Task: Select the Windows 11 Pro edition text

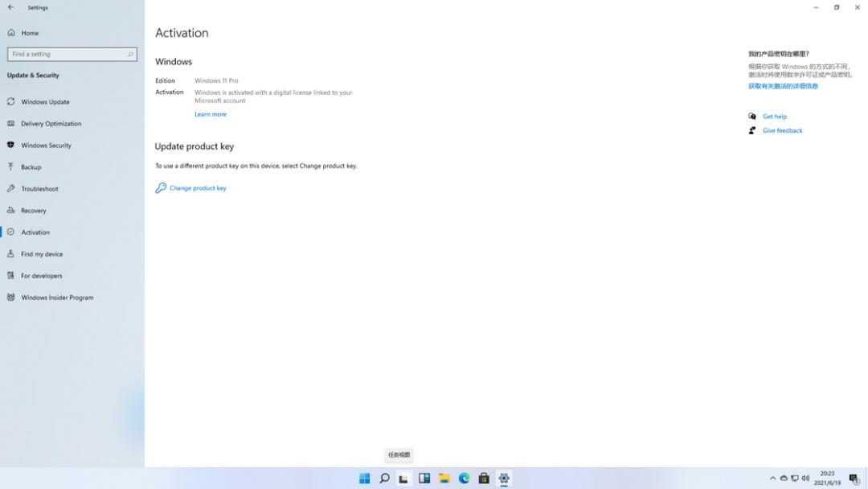Action: coord(216,80)
